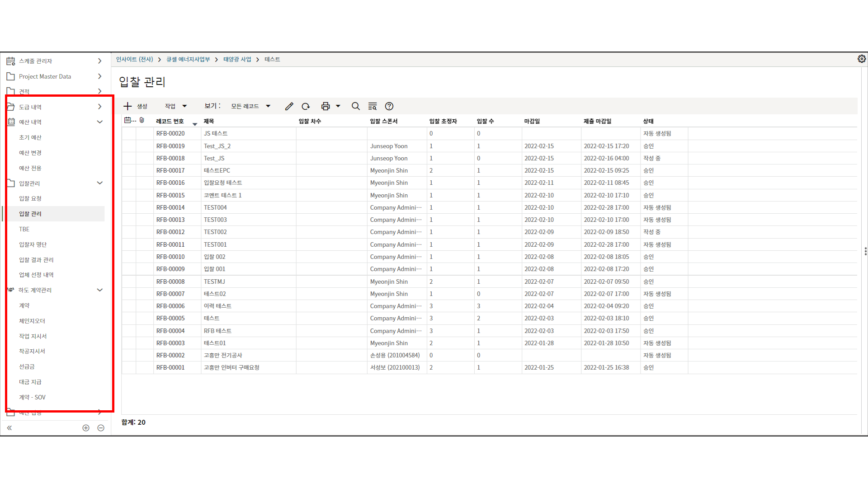Expand the Project Master Data folder
The height and width of the screenshot is (488, 868).
pos(100,76)
